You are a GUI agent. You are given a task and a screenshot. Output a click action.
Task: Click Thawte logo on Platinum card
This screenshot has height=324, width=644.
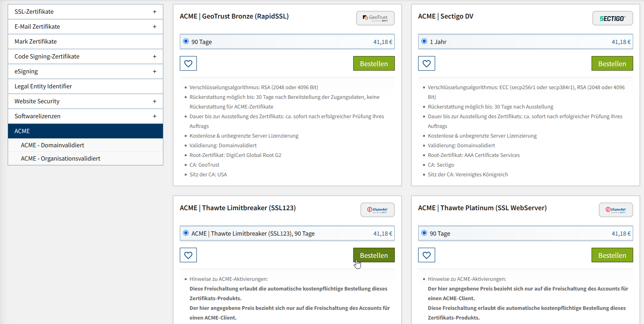(x=615, y=210)
